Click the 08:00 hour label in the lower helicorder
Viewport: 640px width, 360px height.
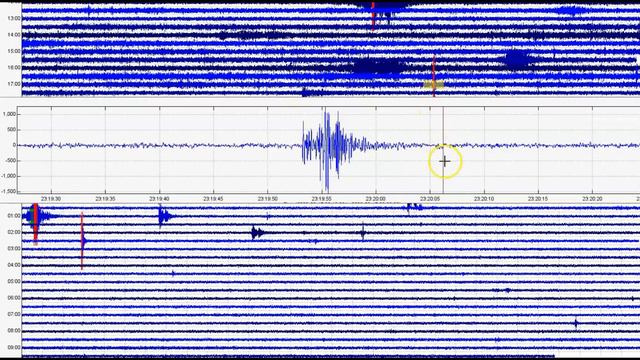[14, 331]
